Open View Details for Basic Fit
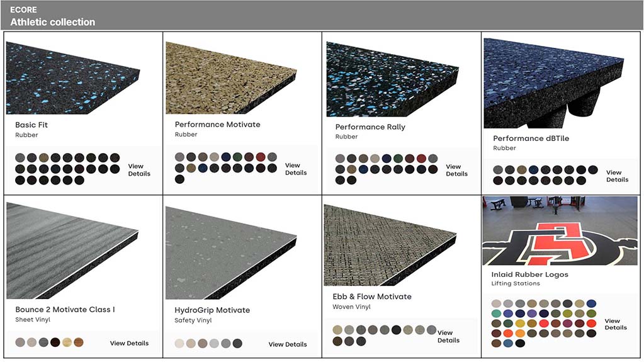Image resolution: width=644 pixels, height=362 pixels. 139,170
